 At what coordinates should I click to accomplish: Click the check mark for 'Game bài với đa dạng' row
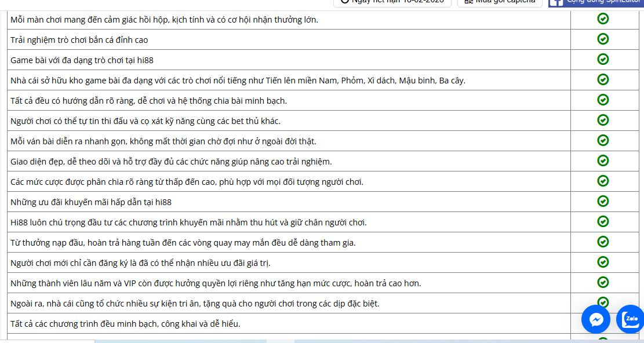click(602, 60)
